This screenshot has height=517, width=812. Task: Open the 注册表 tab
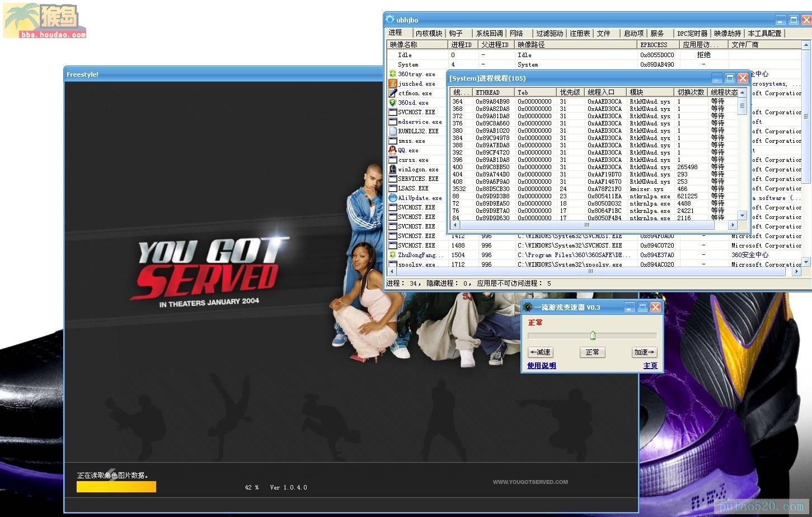(x=580, y=33)
